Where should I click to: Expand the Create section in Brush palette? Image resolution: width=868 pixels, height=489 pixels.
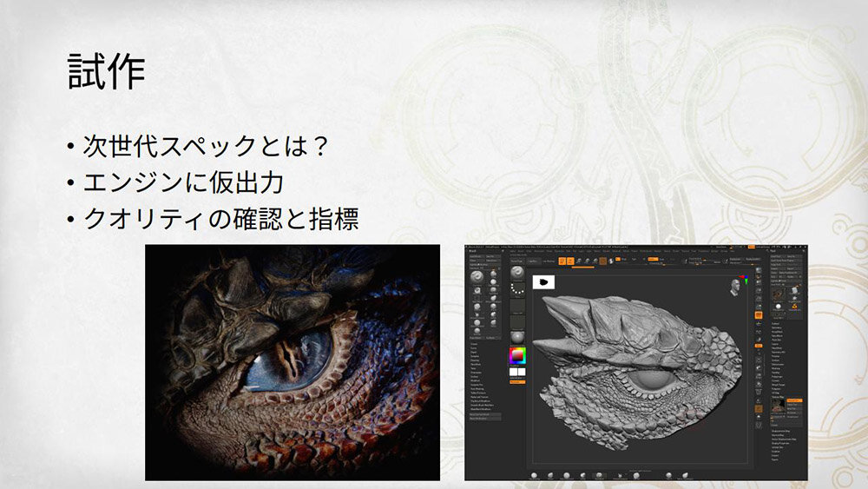pos(474,344)
